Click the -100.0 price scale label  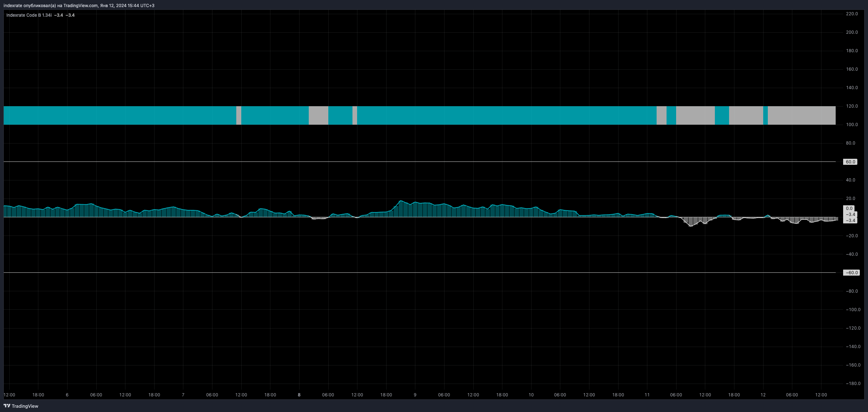coord(853,310)
